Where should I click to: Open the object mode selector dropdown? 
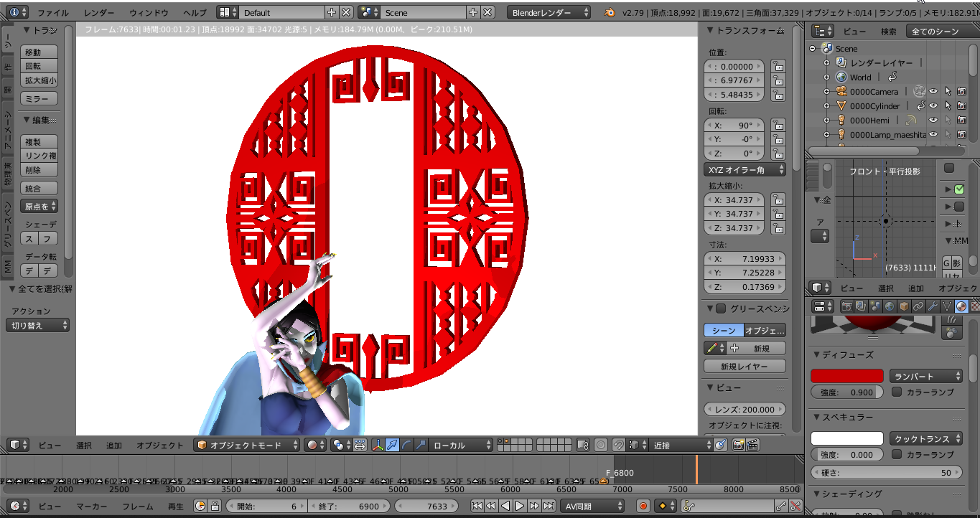(248, 446)
